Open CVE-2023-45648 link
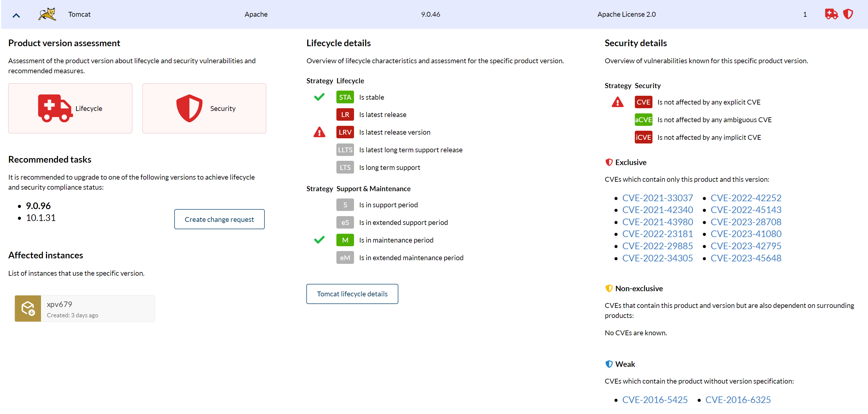The height and width of the screenshot is (414, 868). click(x=746, y=258)
